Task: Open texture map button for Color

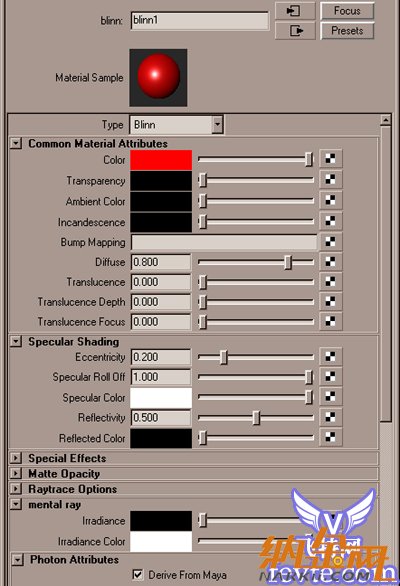Action: 330,159
